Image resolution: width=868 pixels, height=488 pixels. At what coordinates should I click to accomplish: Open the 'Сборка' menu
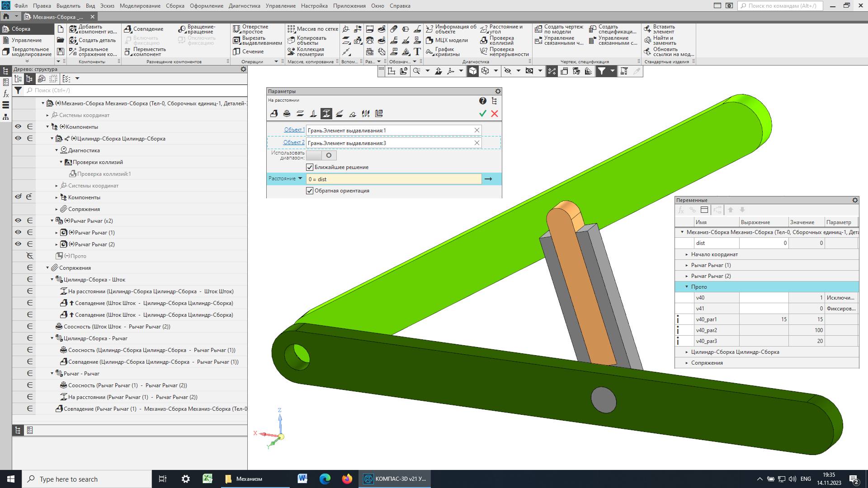point(175,6)
